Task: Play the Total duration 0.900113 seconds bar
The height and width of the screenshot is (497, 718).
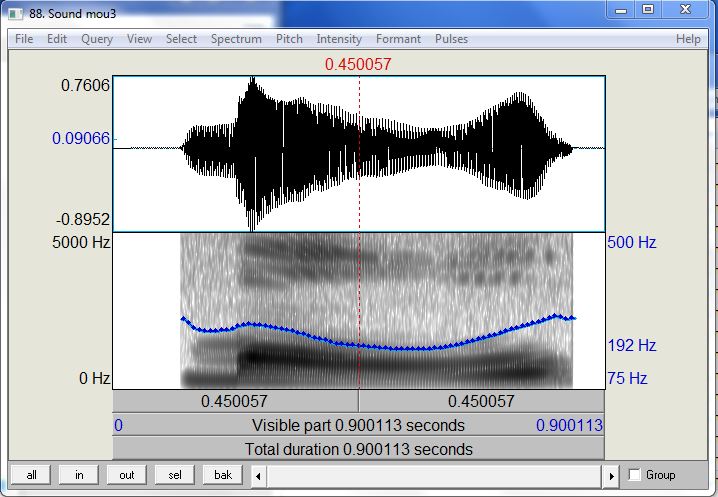Action: [x=359, y=449]
